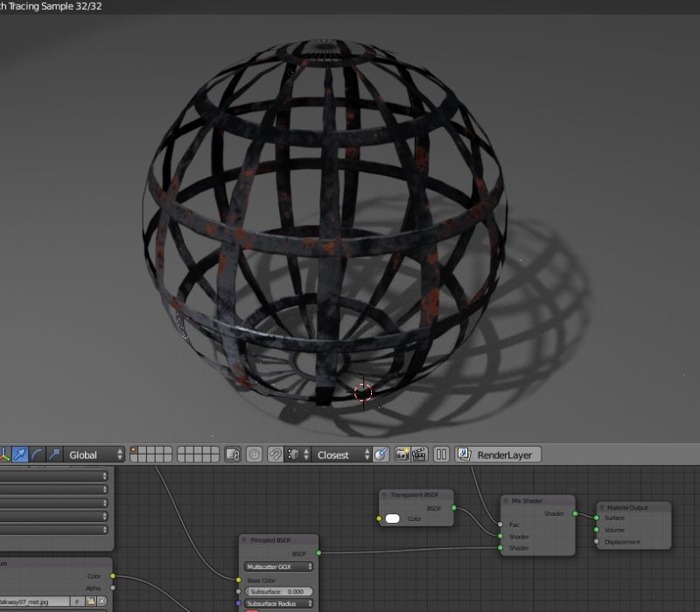
Task: Pause rendering using the pause icon
Action: tap(442, 455)
